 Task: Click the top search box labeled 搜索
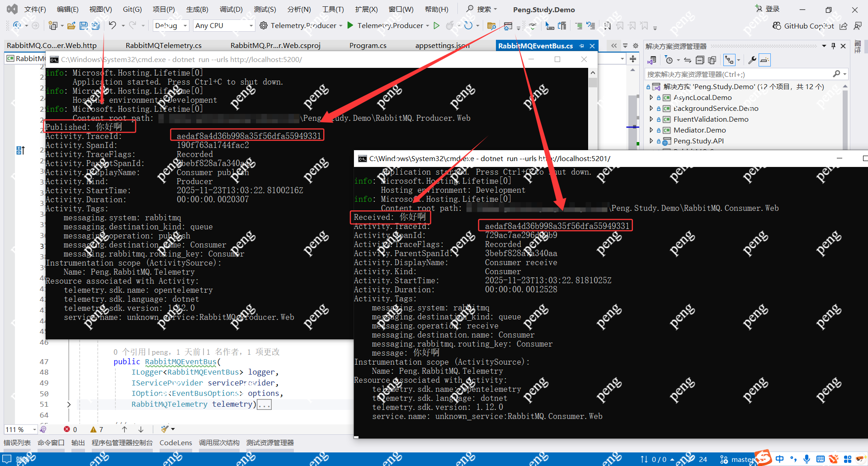coord(482,9)
